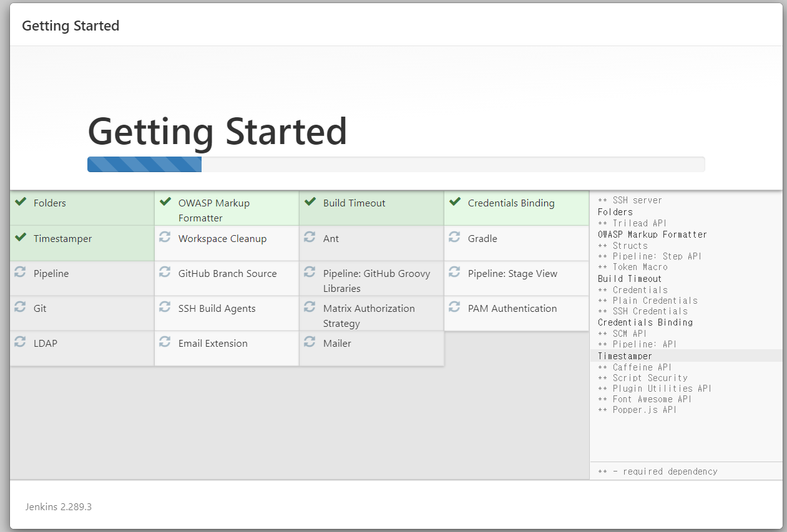Click the Credentials Binding checkmark icon

455,202
